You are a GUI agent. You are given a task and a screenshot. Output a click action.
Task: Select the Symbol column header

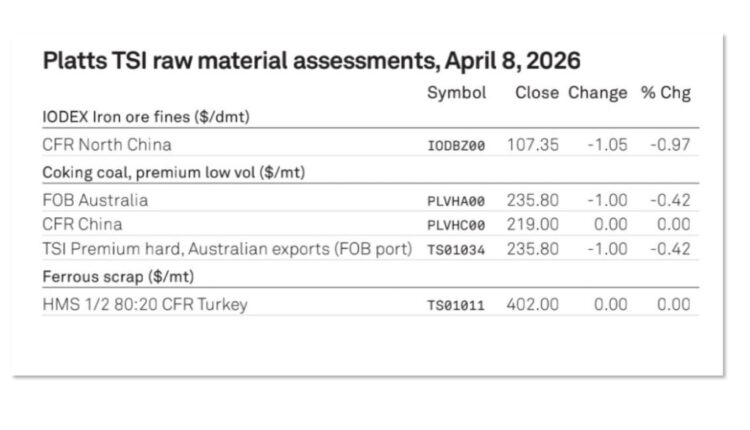456,93
